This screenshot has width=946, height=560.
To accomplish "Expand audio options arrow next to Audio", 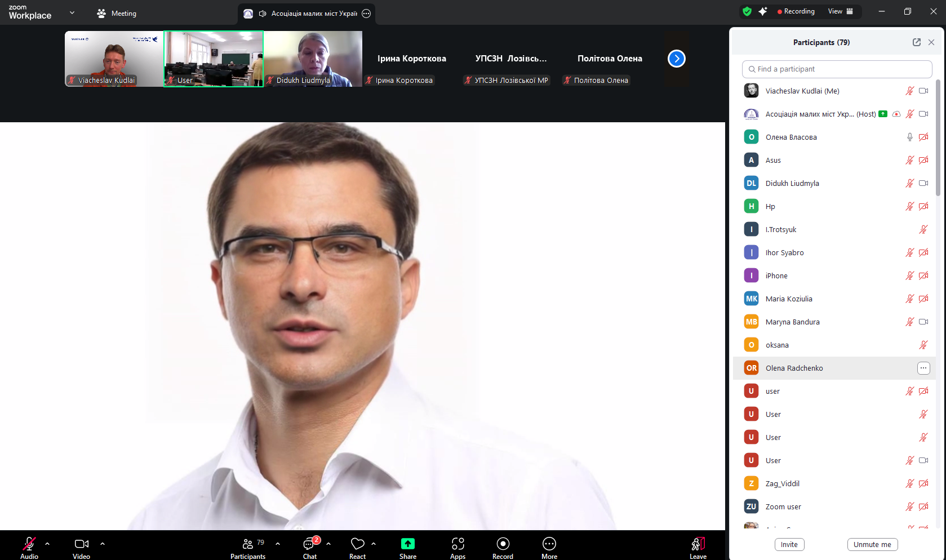I will point(47,544).
